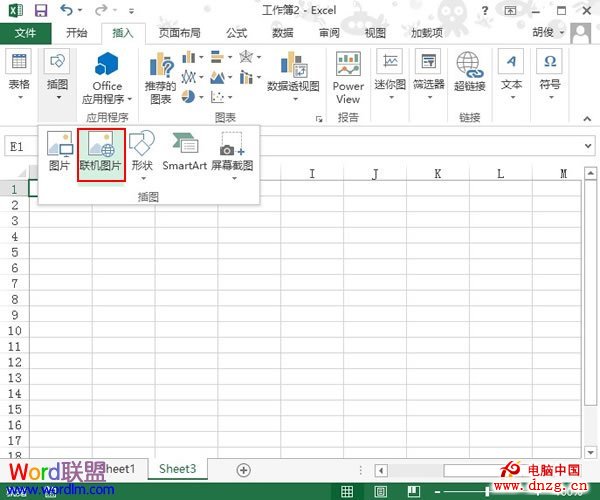This screenshot has height=500, width=600.
Task: Insert a combo chart icon
Action: (246, 77)
